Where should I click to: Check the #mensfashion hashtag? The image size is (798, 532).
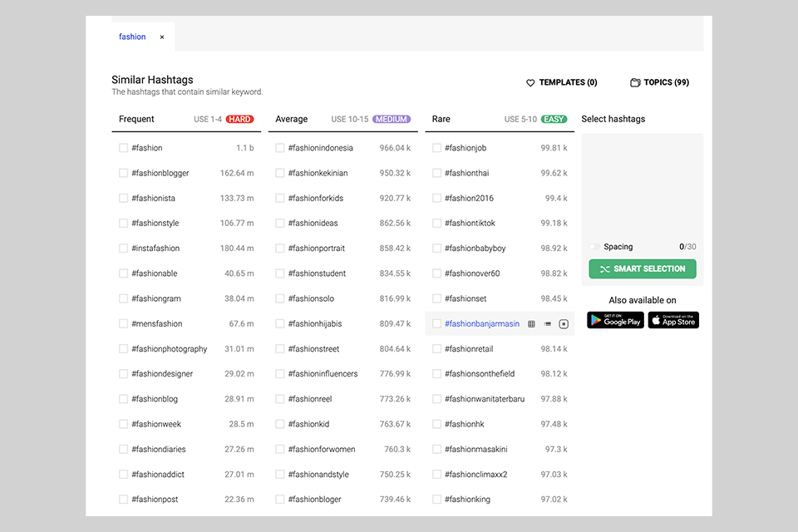(x=124, y=324)
